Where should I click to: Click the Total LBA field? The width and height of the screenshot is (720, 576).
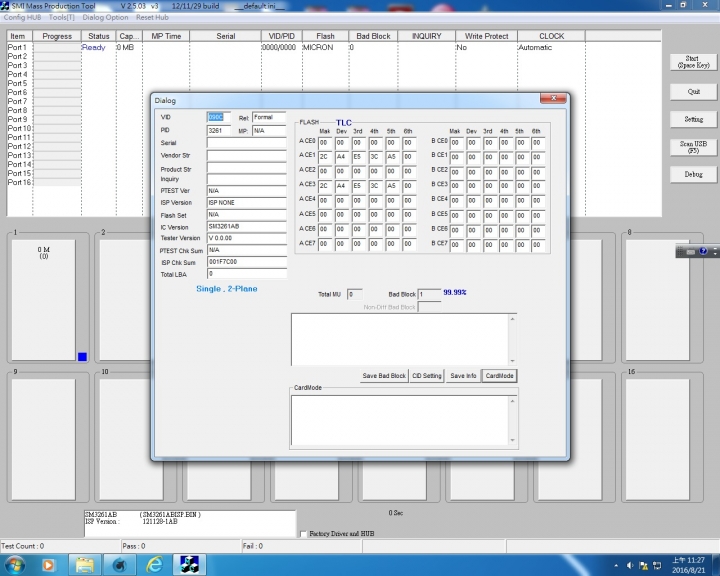(247, 274)
